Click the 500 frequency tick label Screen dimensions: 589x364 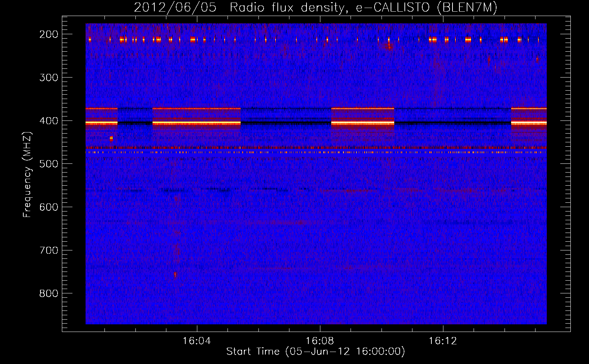click(49, 164)
